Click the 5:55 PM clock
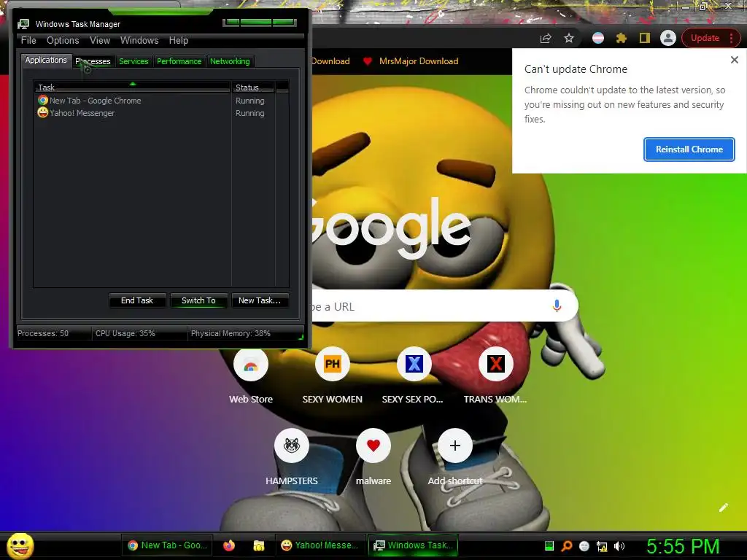Screen dimensions: 747x560 [683, 546]
